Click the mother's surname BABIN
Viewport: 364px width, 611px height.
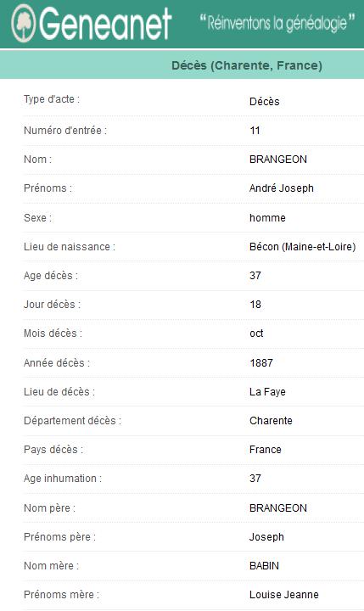point(264,566)
